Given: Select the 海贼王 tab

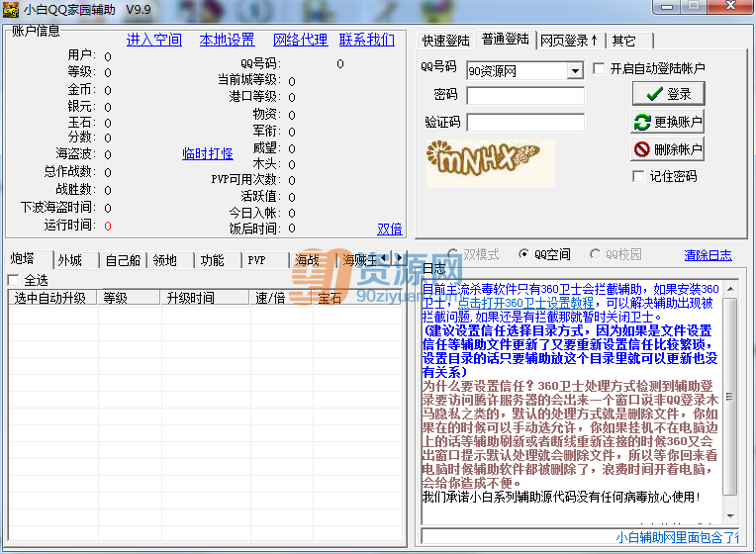Looking at the screenshot, I should pyautogui.click(x=359, y=260).
